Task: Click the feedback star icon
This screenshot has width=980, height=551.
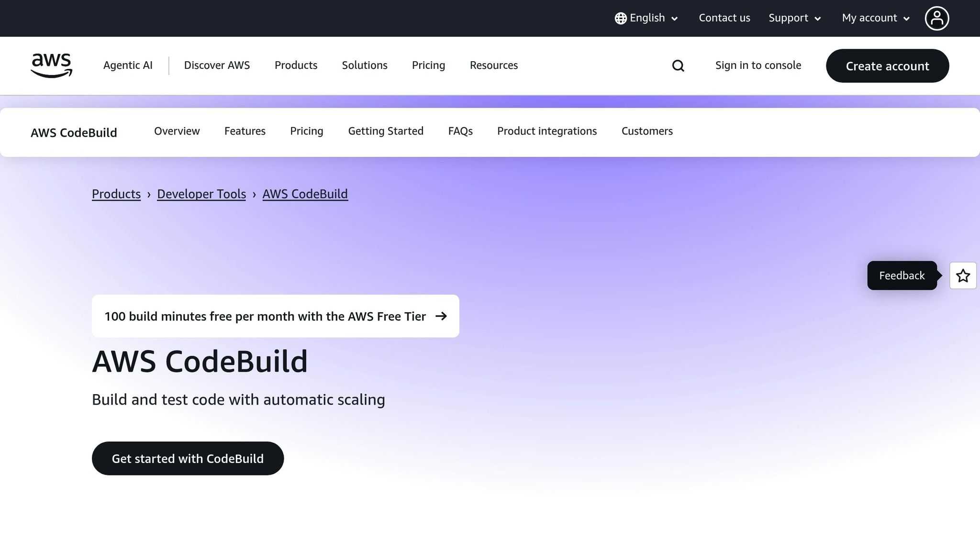Action: 963,275
